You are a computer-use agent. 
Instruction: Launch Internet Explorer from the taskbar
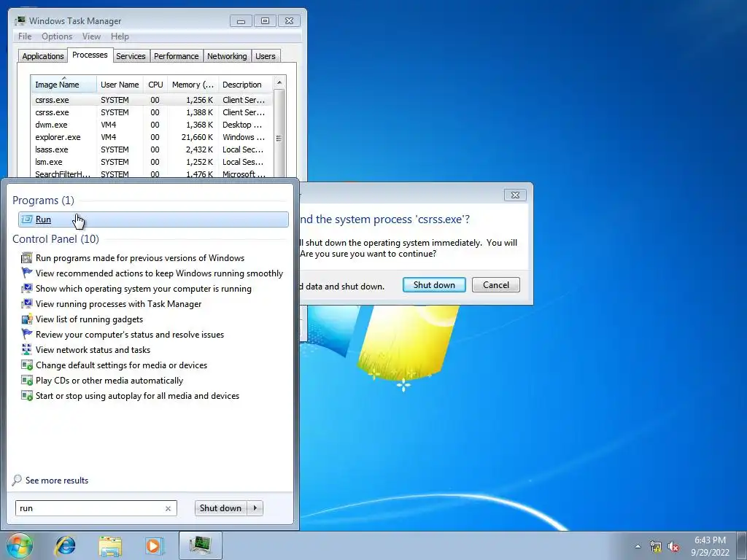coord(65,545)
